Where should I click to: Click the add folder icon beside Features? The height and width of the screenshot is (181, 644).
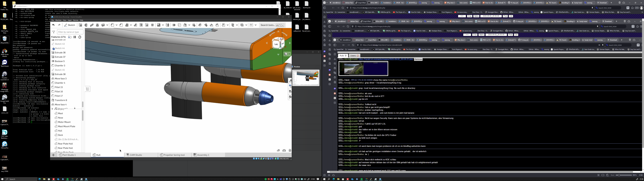tap(70, 37)
